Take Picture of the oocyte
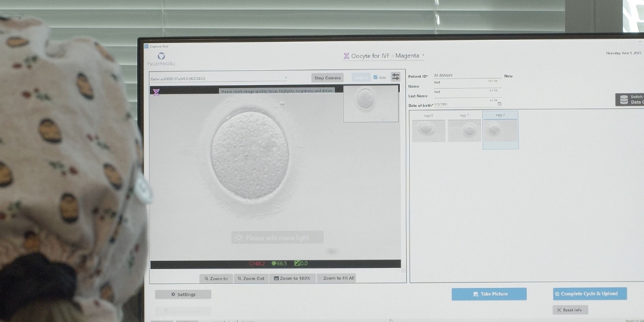The image size is (644, 322). (x=489, y=294)
